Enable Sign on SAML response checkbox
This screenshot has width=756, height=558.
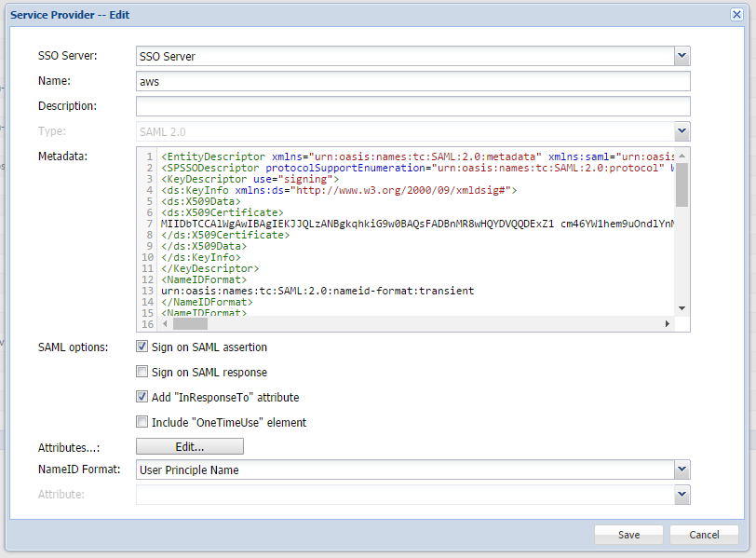pos(142,373)
